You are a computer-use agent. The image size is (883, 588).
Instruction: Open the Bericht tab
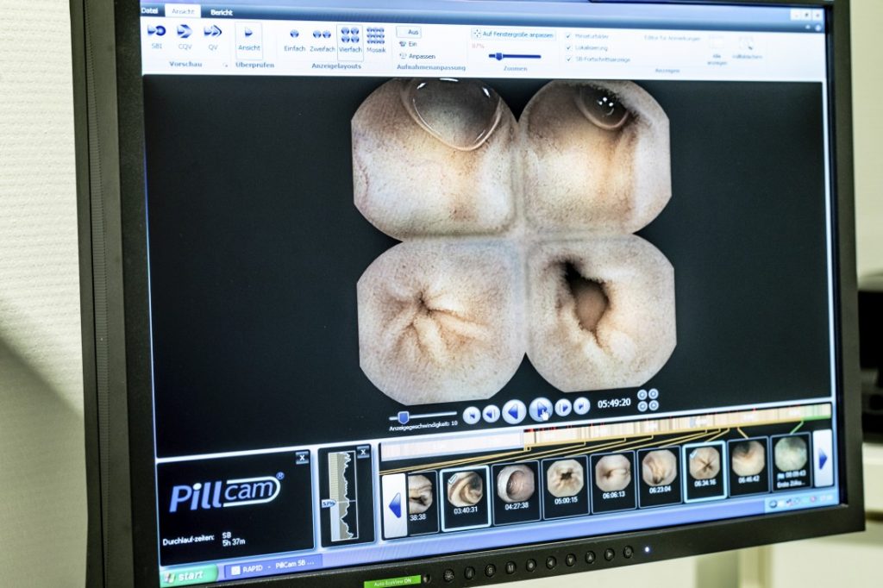222,12
